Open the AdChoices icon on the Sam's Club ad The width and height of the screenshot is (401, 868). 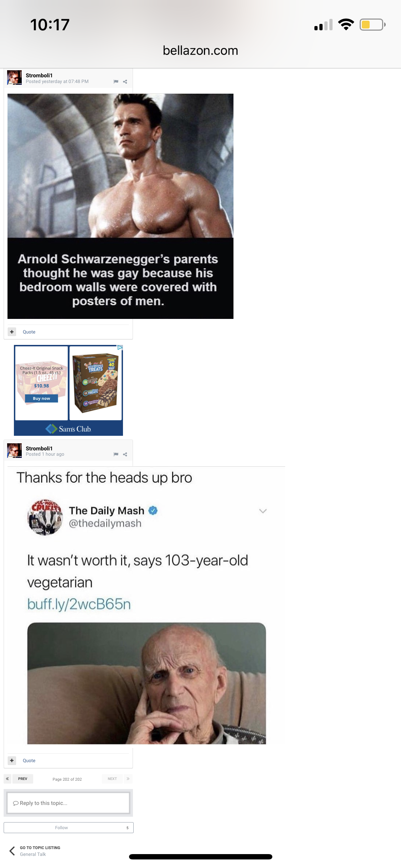(120, 347)
